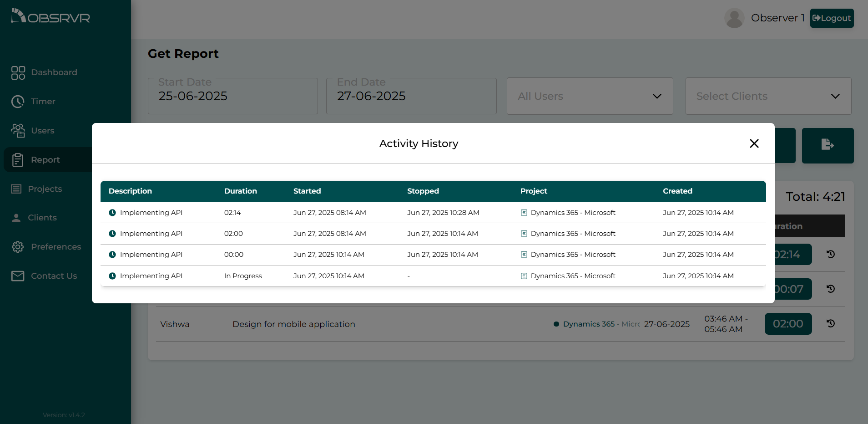Navigate to Projects in sidebar

click(45, 189)
